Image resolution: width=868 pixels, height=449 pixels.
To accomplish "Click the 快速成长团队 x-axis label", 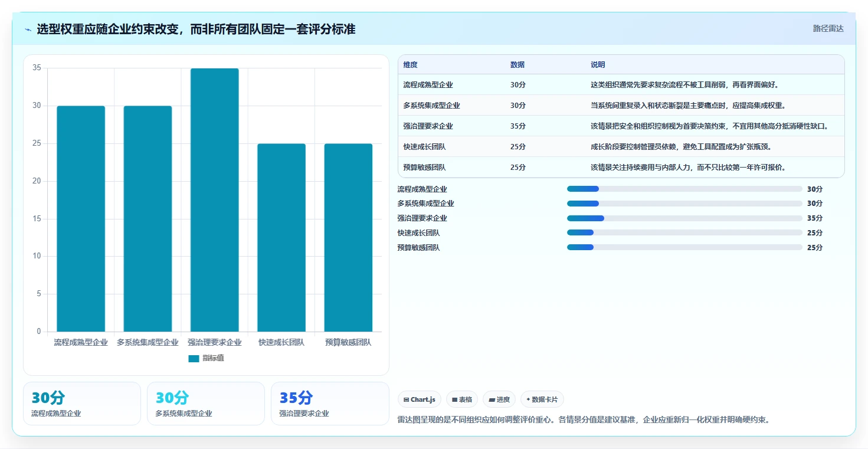I will 281,342.
